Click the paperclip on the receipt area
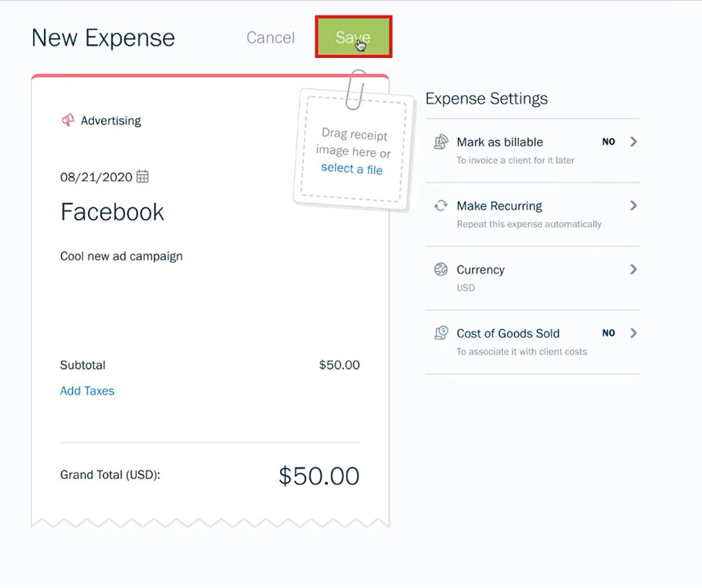This screenshot has height=588, width=702. (x=356, y=90)
